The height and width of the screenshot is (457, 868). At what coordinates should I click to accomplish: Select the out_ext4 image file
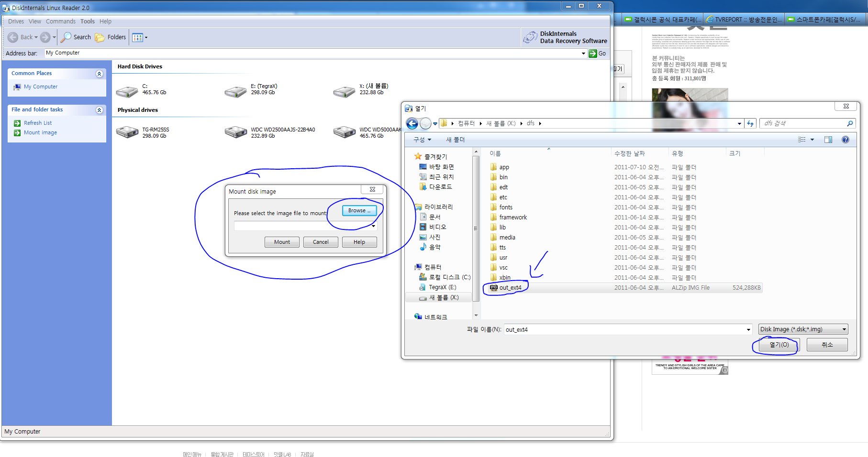coord(510,288)
